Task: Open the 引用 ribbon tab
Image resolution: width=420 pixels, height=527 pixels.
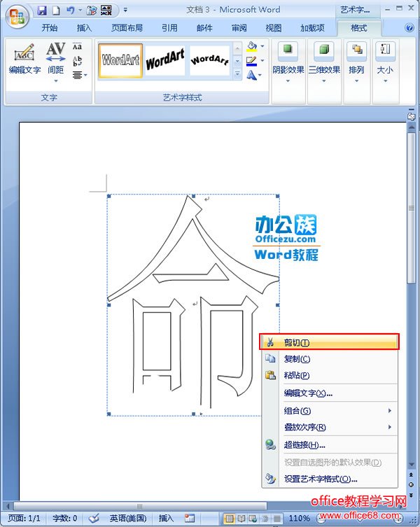Action: click(x=169, y=28)
